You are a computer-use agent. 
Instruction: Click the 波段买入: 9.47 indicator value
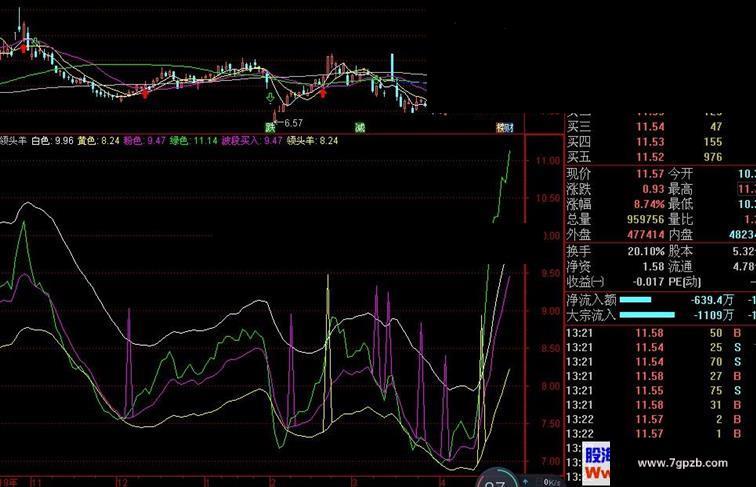click(x=252, y=141)
